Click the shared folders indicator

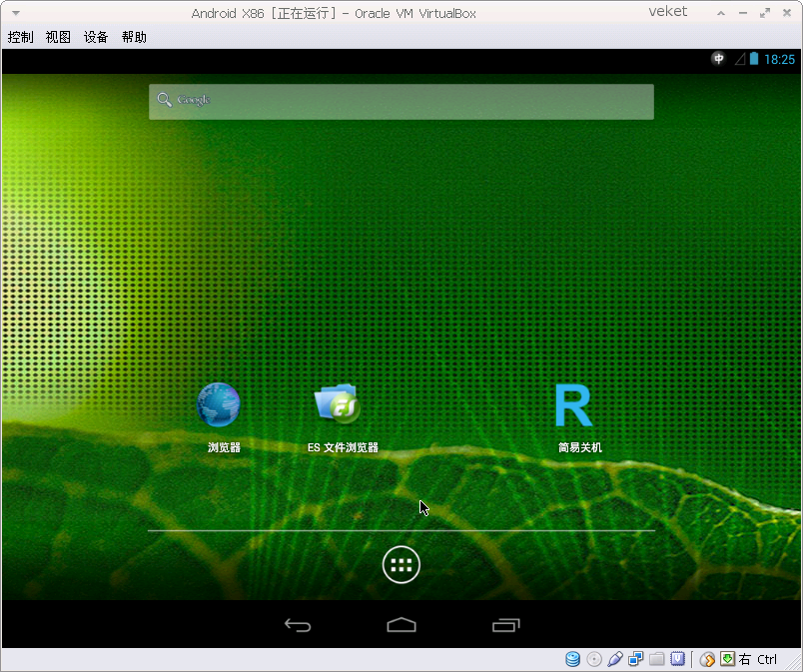[x=656, y=659]
